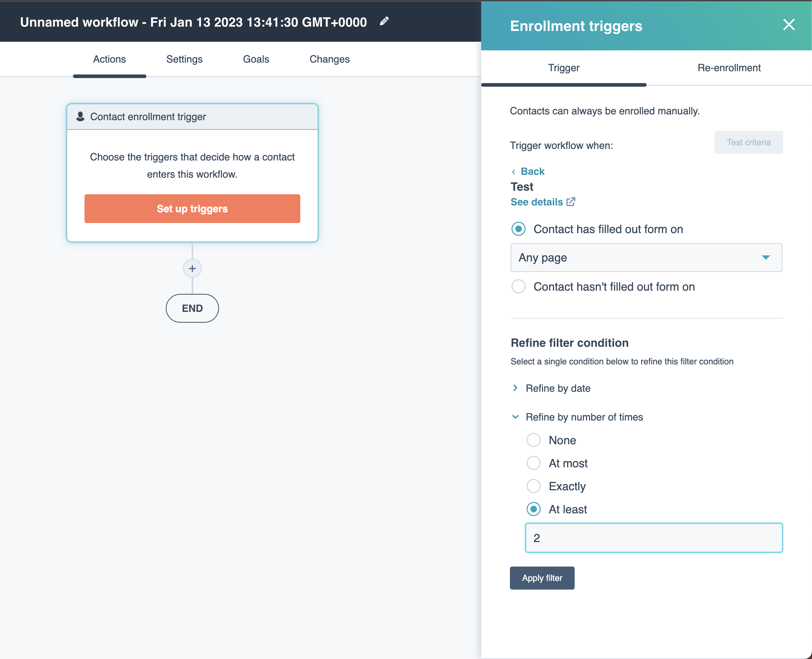Click the contact icon on the enrollment trigger card
The height and width of the screenshot is (659, 812).
point(80,116)
